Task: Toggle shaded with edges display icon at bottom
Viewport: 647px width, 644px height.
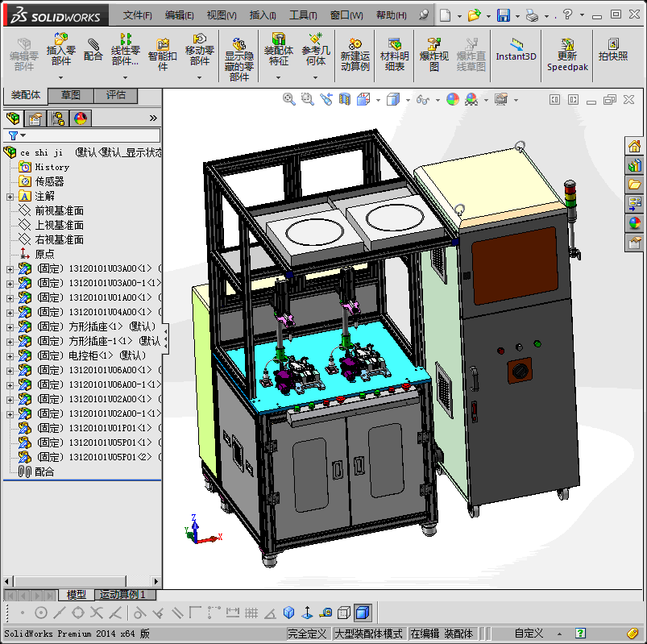Action: [363, 613]
